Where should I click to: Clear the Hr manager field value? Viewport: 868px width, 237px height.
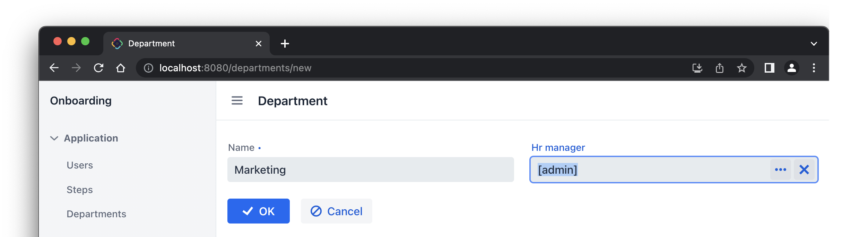pyautogui.click(x=804, y=170)
